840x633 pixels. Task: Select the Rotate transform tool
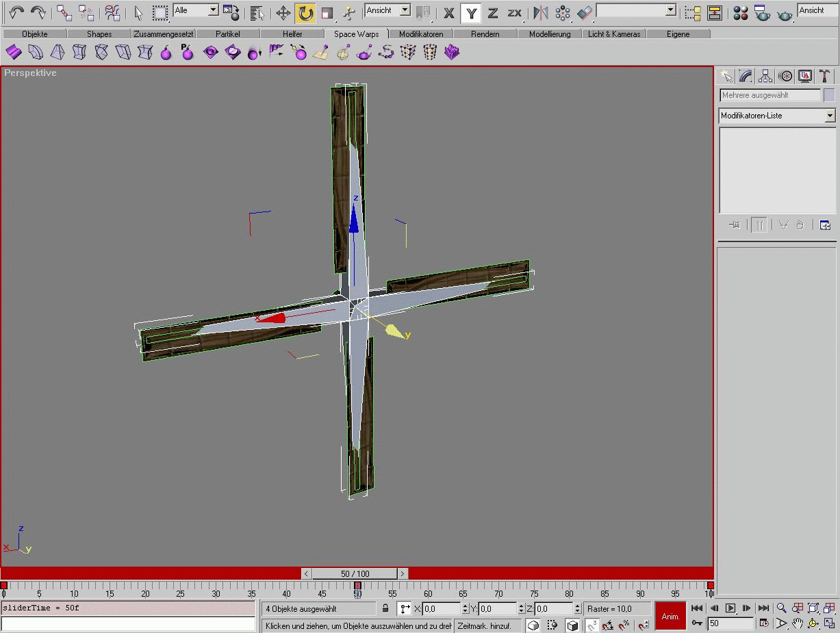(x=305, y=13)
